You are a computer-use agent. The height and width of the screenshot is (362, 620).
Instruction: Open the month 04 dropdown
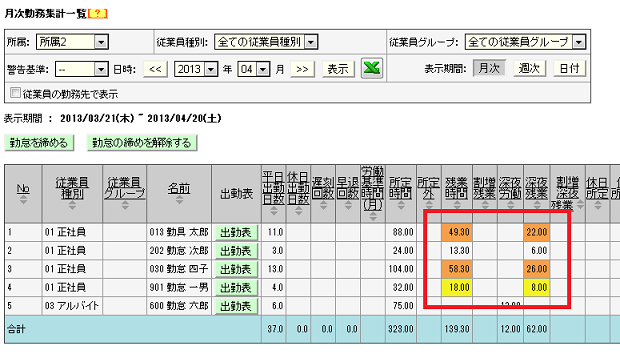pos(254,70)
